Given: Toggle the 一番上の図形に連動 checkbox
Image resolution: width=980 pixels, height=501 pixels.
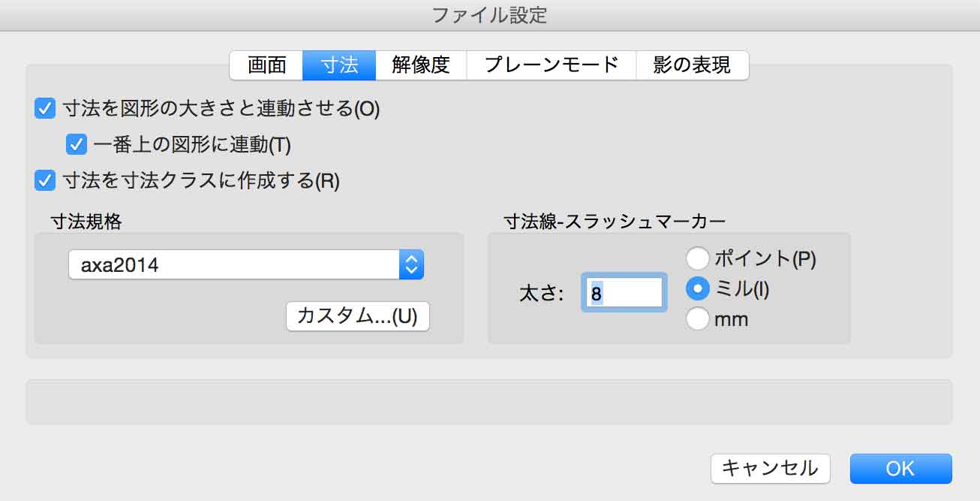Looking at the screenshot, I should (x=77, y=144).
